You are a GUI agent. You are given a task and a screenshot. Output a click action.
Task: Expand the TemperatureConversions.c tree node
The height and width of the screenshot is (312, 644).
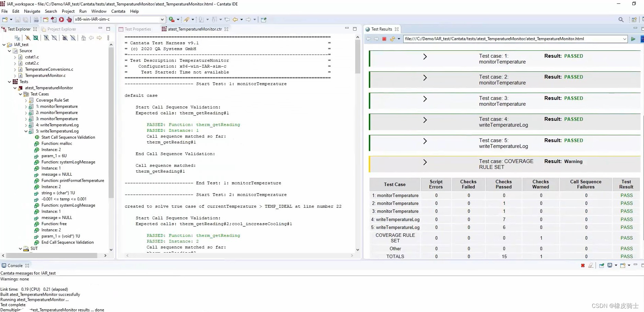[x=15, y=69]
